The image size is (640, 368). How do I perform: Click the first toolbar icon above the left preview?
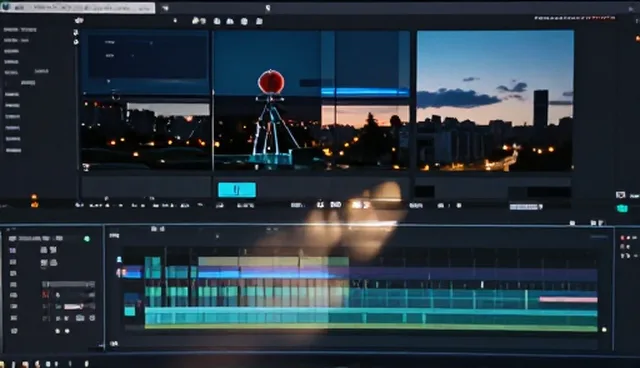pyautogui.click(x=79, y=20)
